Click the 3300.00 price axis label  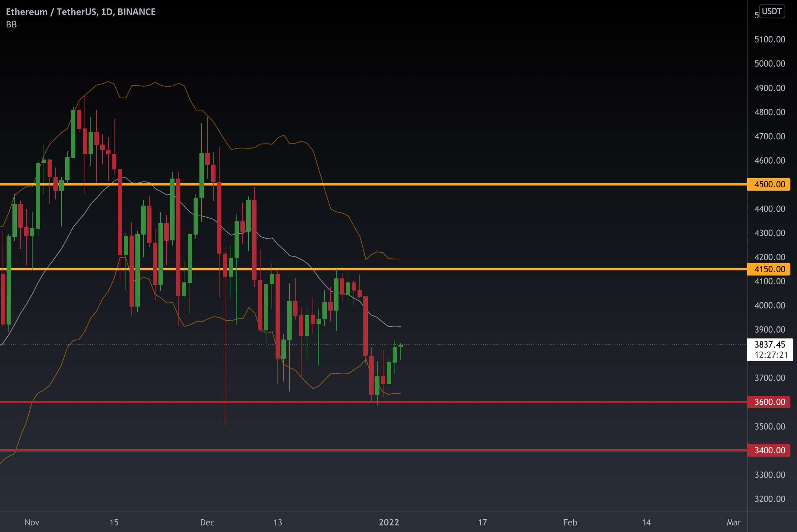[770, 475]
